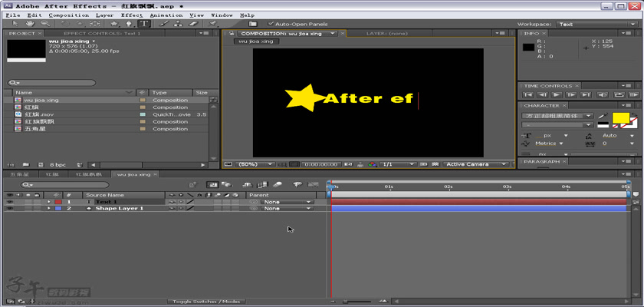
Task: Toggle continuous rasterize for Text 1
Action: pyautogui.click(x=181, y=202)
